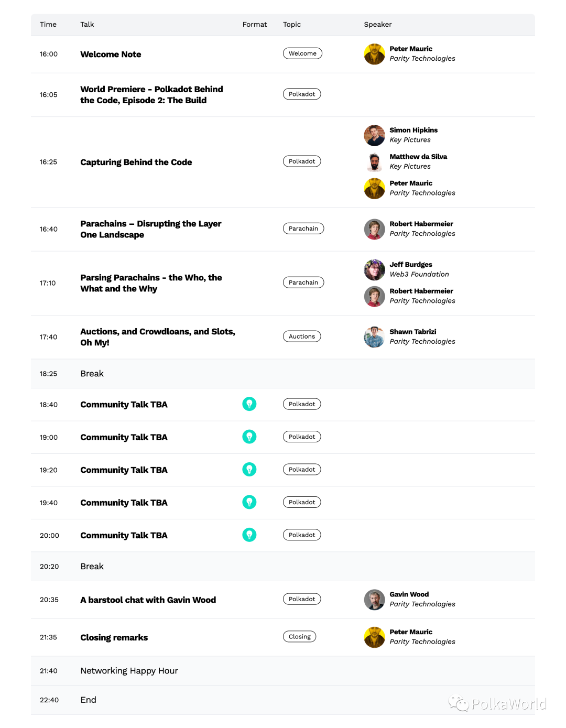
Task: Click the lightbulb format icon at 19:40
Action: (x=249, y=502)
